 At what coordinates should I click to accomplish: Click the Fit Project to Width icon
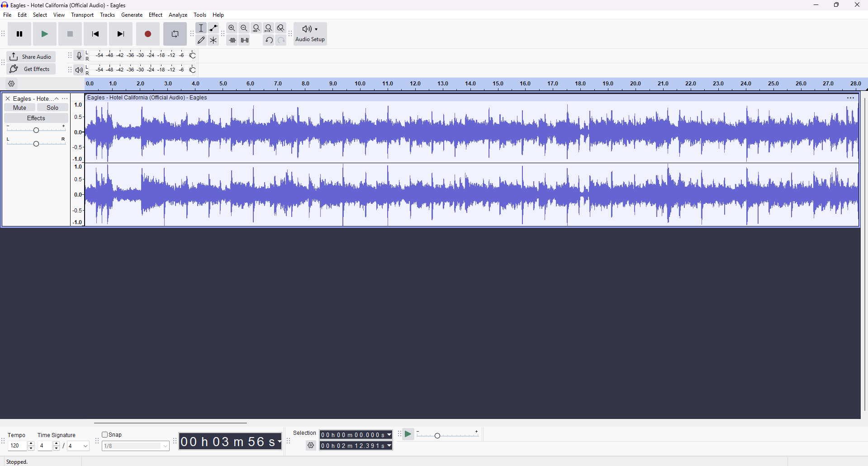click(x=269, y=28)
